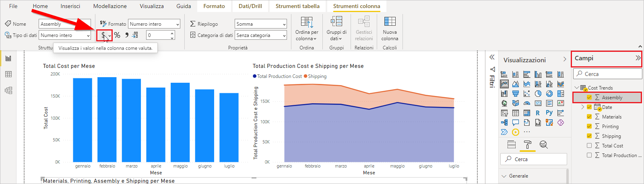This screenshot has width=644, height=184.
Task: Select pie chart visualization
Action: tap(538, 94)
